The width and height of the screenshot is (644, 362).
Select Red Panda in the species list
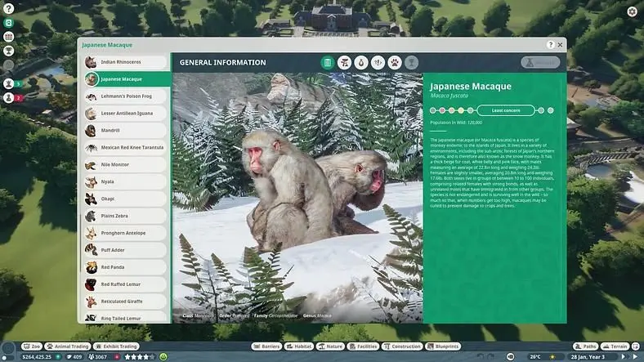(126, 267)
